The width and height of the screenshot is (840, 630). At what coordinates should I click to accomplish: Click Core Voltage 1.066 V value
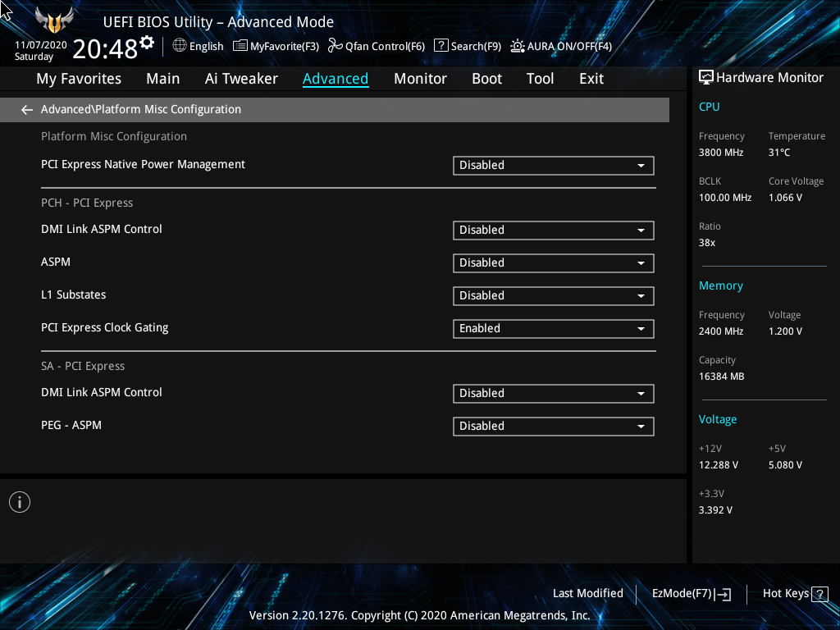click(785, 198)
